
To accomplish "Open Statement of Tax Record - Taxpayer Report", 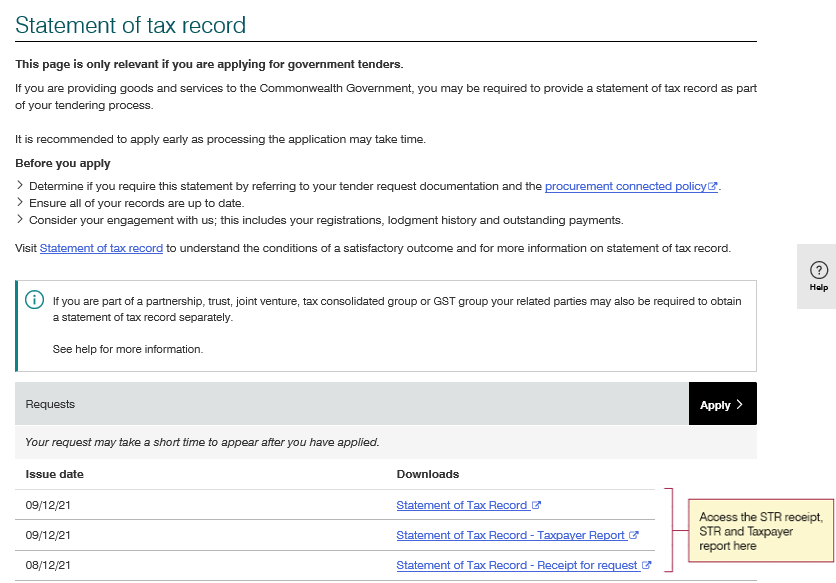I will [511, 534].
